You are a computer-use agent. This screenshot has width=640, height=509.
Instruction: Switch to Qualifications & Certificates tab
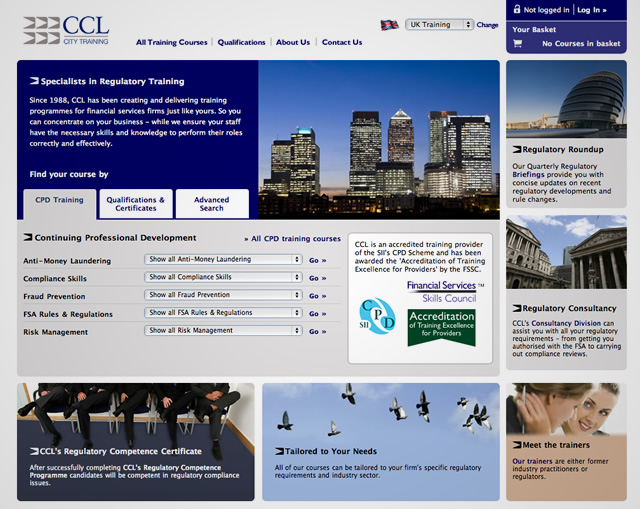pos(136,204)
